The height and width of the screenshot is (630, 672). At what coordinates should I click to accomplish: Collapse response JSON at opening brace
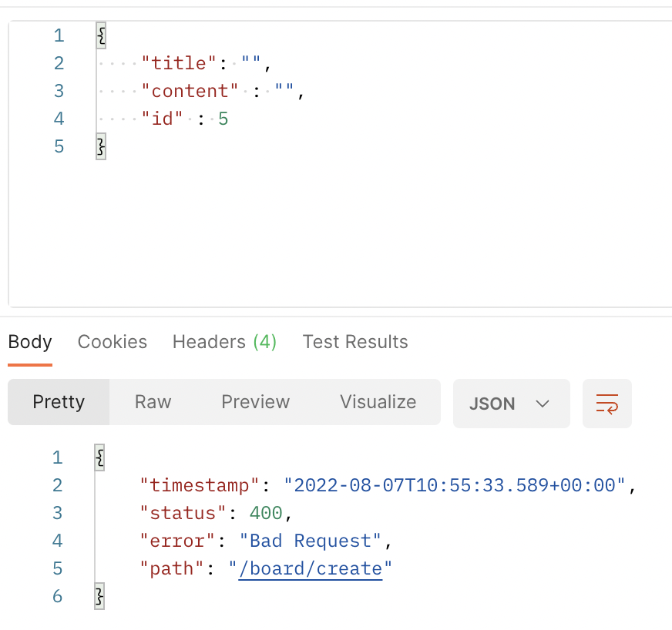(x=99, y=457)
